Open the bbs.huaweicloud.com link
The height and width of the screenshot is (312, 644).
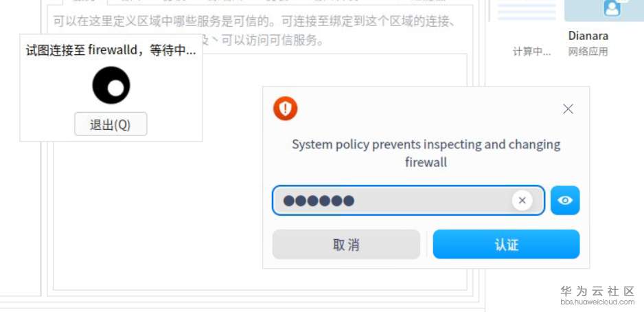click(x=597, y=302)
